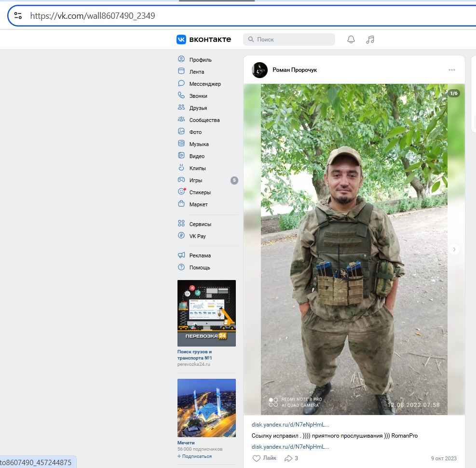Image resolution: width=476 pixels, height=468 pixels.
Task: Click 56 000 подписчиков text
Action: [200, 449]
